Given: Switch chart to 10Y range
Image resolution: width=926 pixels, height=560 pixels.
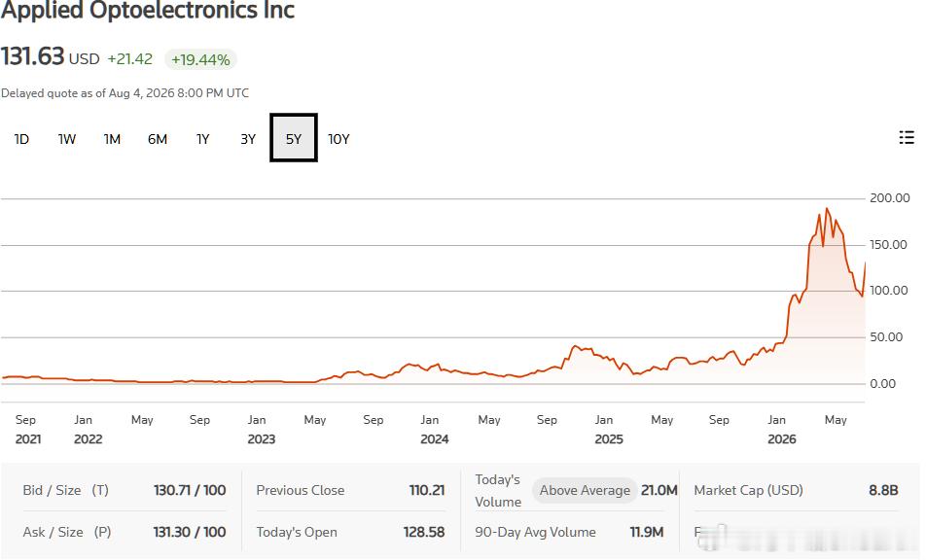Looking at the screenshot, I should pos(338,139).
